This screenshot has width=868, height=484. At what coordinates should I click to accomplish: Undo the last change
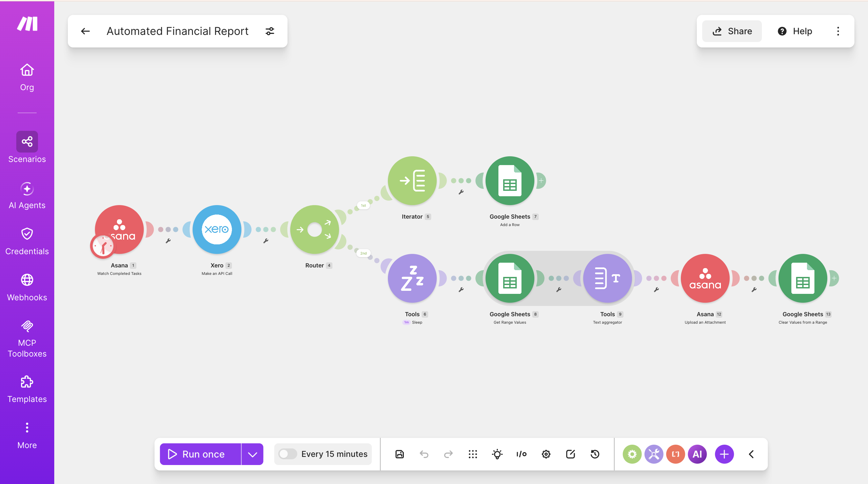point(424,454)
